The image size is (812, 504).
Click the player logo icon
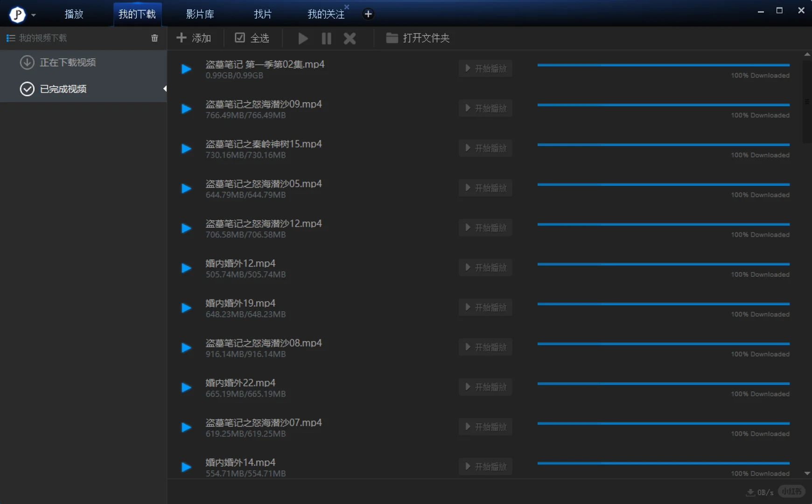pyautogui.click(x=17, y=14)
